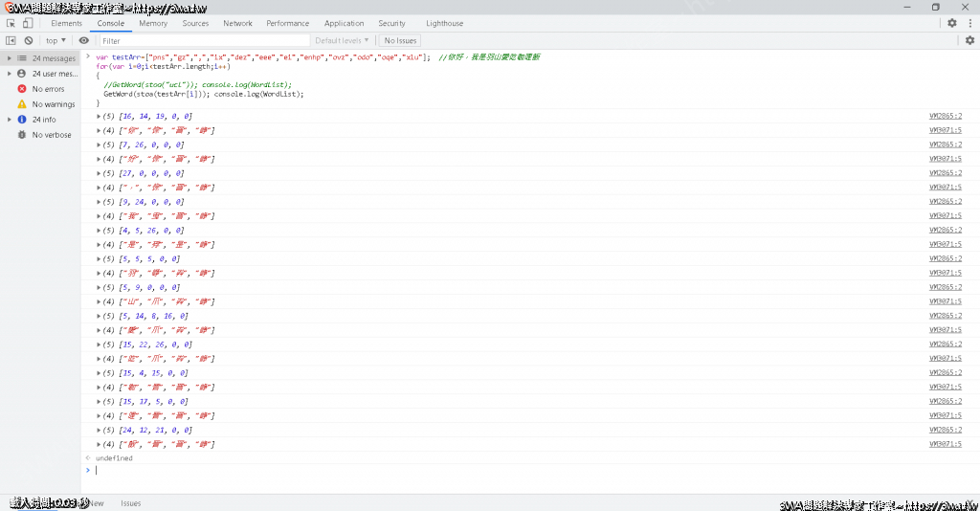Open the DevTools three-dot menu

968,23
